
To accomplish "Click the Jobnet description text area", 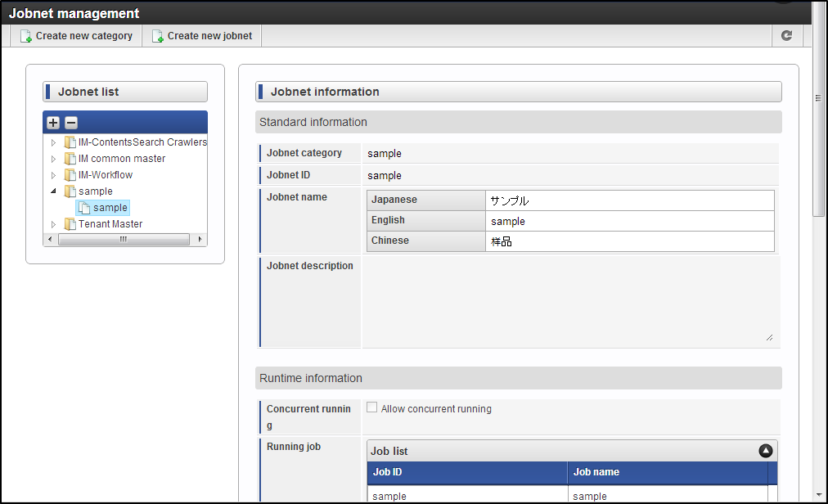I will point(570,302).
